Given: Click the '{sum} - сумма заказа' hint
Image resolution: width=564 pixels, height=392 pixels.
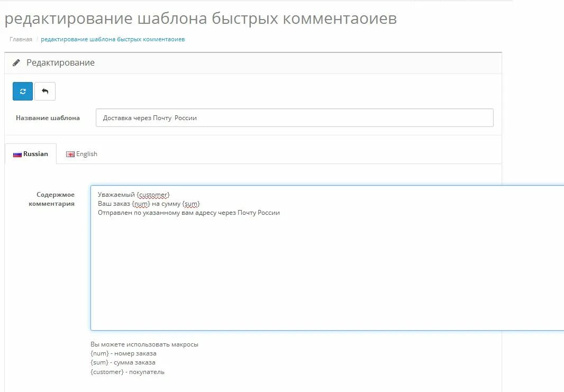Looking at the screenshot, I should point(123,362).
